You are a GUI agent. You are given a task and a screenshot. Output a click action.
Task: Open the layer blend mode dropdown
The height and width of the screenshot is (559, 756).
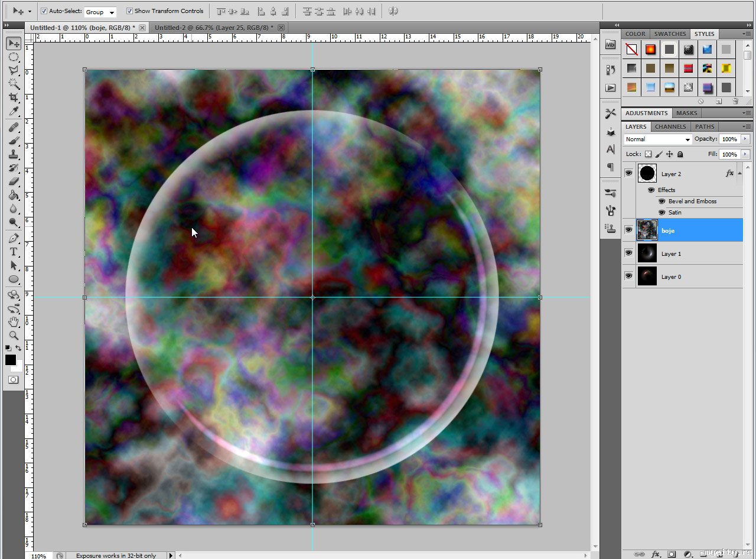658,139
